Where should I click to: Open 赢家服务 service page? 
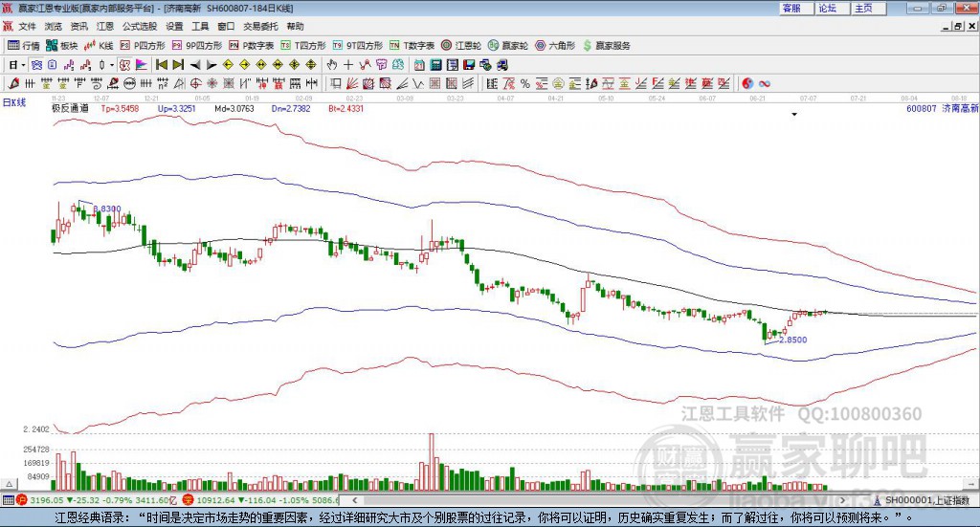(606, 46)
